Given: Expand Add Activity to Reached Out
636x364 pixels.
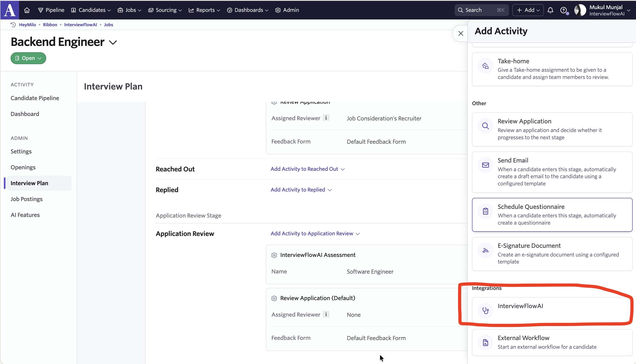Looking at the screenshot, I should [307, 169].
